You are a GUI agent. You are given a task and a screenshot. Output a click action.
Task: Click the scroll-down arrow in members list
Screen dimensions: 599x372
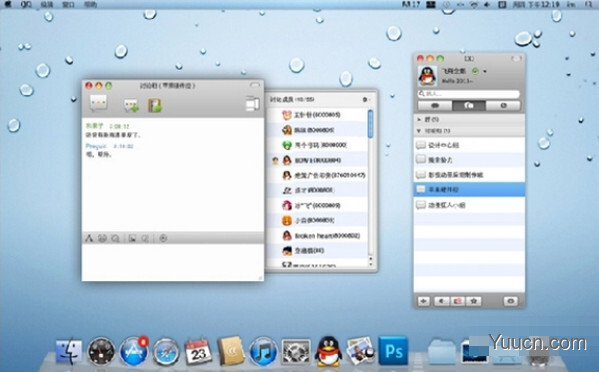[370, 264]
